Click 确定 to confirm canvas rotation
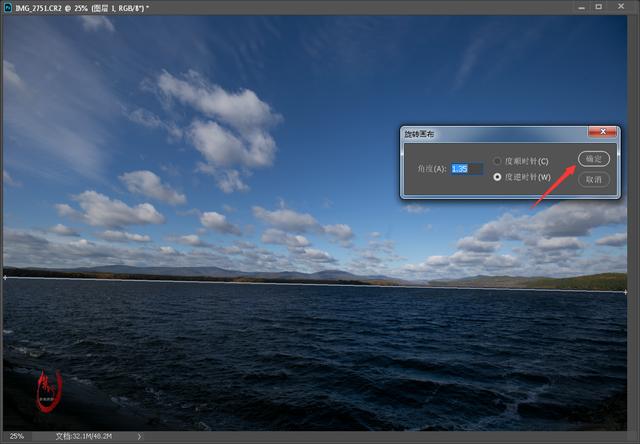The width and height of the screenshot is (640, 444). pos(593,159)
